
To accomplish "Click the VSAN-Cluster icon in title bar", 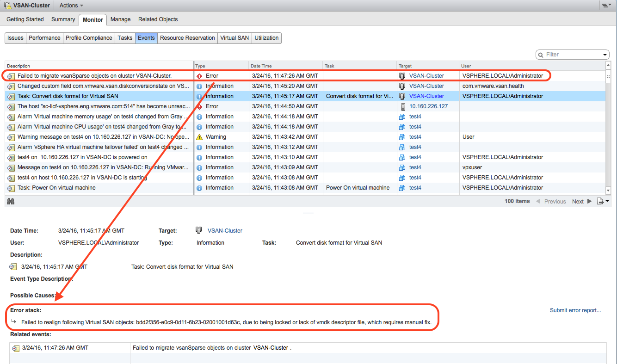I will 7,6.
